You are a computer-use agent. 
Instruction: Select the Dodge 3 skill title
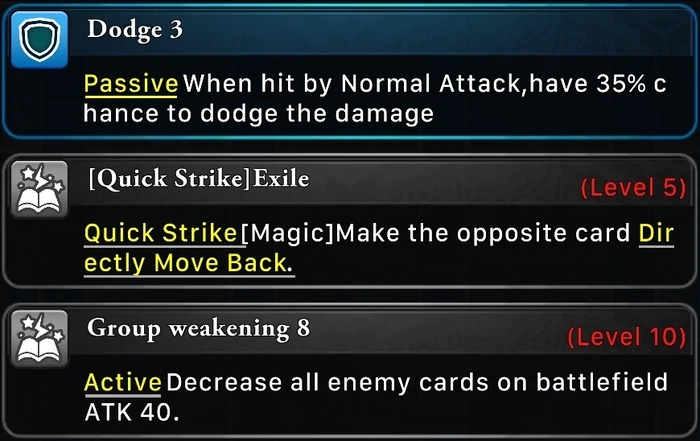pos(135,30)
